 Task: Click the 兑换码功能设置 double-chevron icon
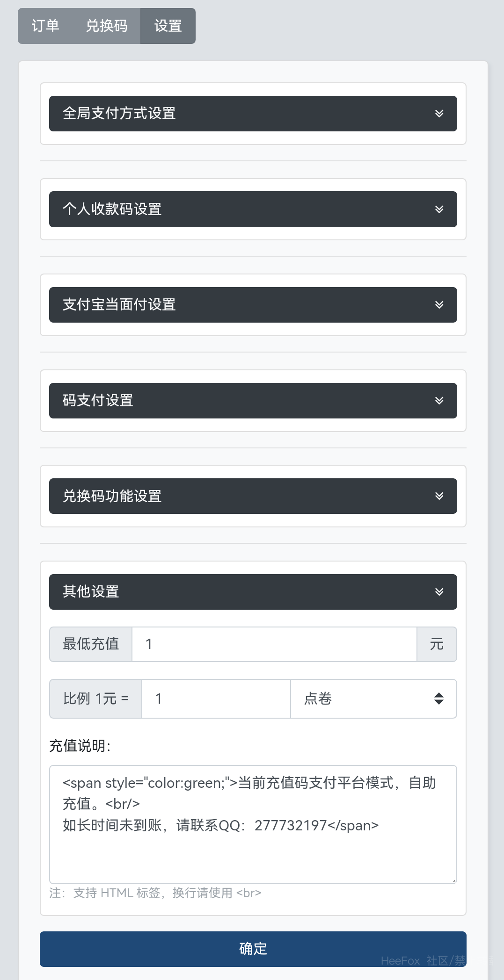point(439,496)
